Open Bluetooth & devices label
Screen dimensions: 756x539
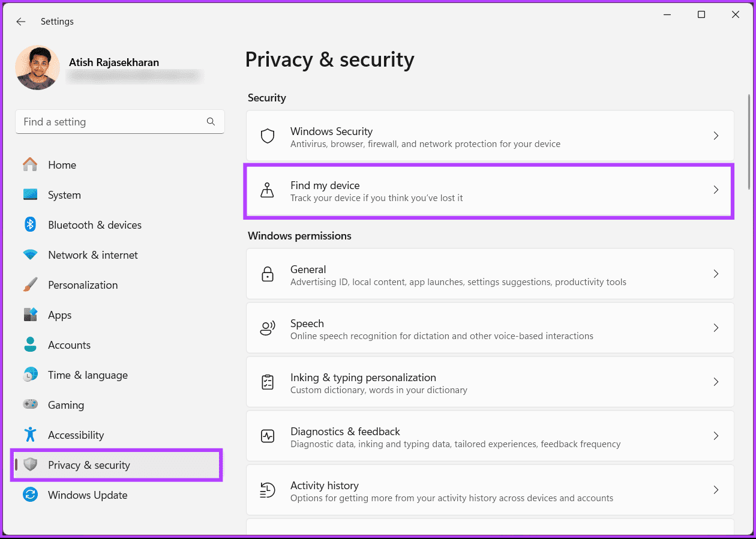point(95,225)
